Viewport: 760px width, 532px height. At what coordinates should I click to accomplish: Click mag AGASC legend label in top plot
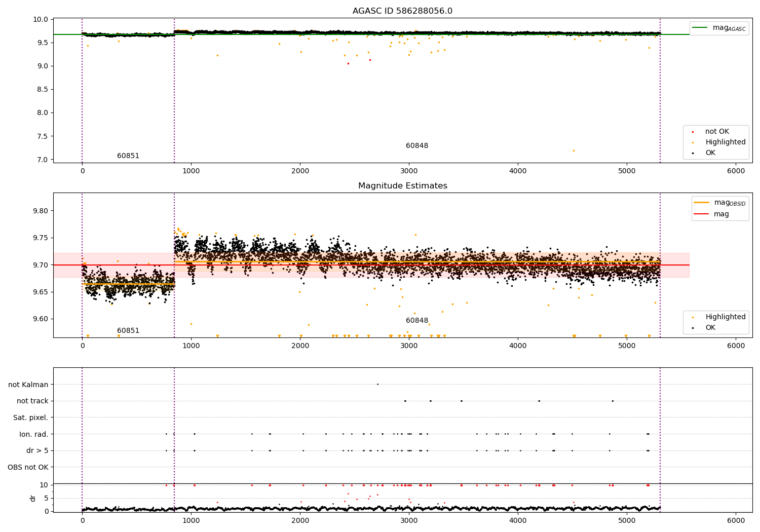click(x=729, y=28)
